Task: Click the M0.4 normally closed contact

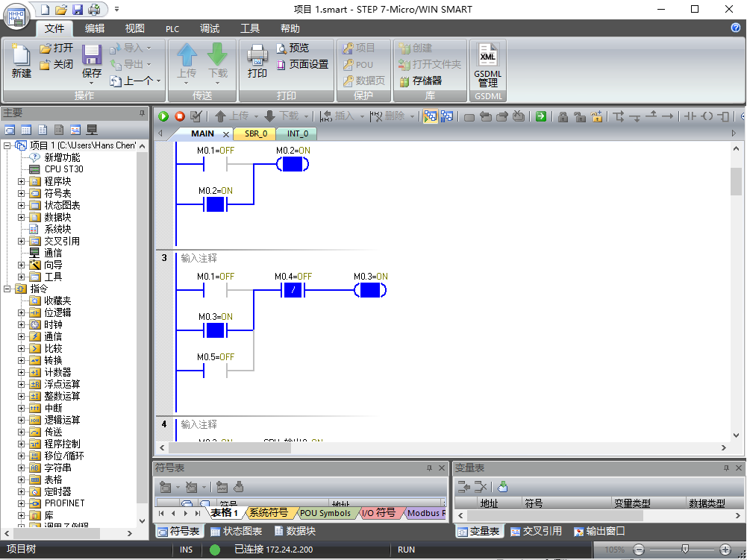Action: pos(293,289)
